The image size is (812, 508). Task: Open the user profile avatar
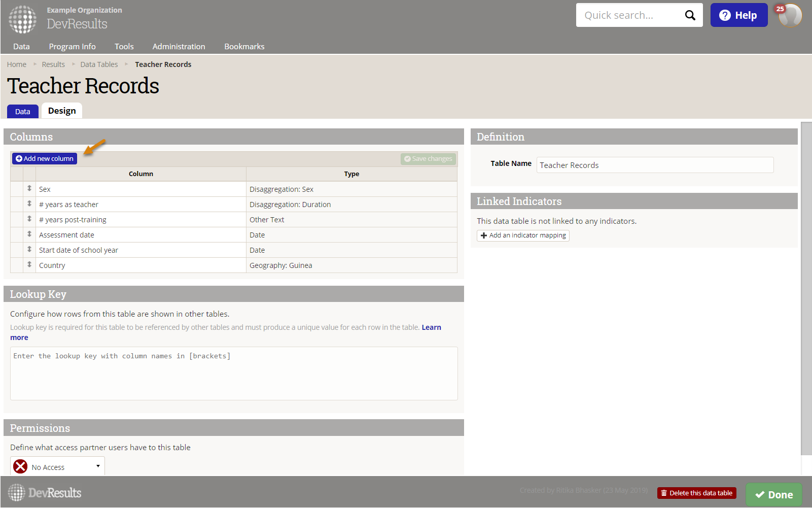point(790,15)
